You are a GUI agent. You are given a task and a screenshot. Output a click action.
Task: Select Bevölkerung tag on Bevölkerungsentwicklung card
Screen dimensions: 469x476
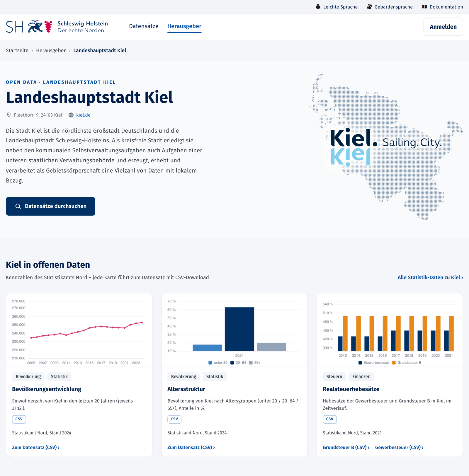point(28,377)
